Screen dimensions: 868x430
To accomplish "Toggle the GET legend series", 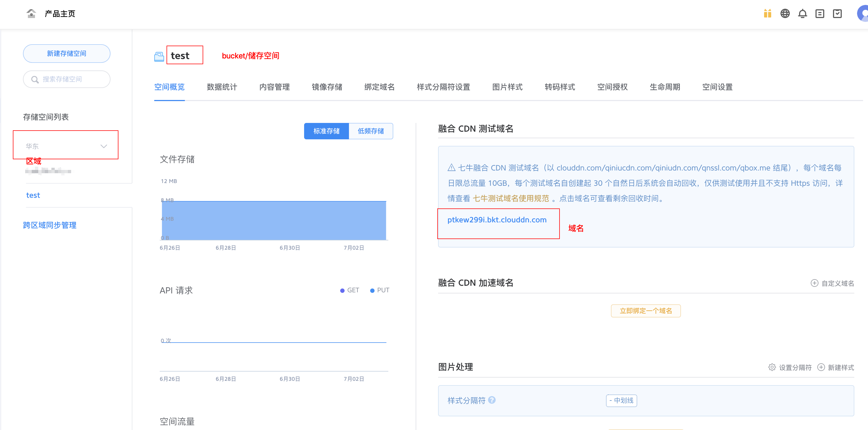I will click(349, 290).
